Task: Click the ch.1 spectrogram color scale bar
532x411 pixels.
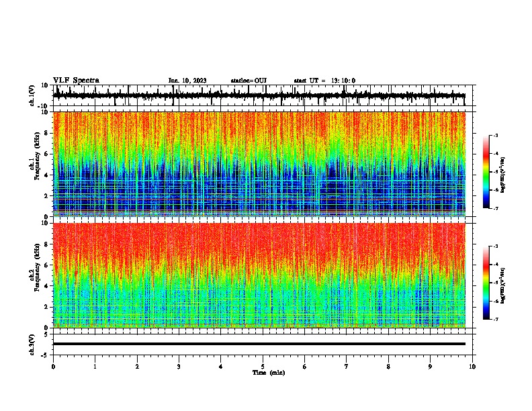Action: coord(486,172)
